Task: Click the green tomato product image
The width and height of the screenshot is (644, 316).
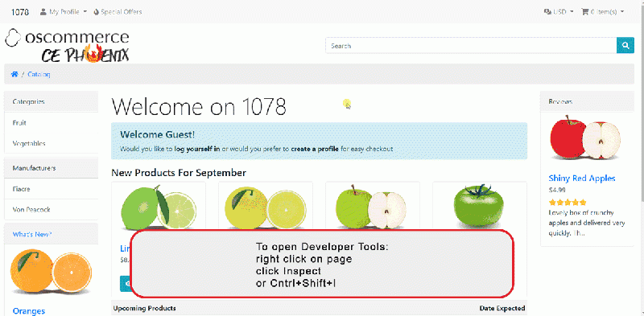Action: point(479,207)
